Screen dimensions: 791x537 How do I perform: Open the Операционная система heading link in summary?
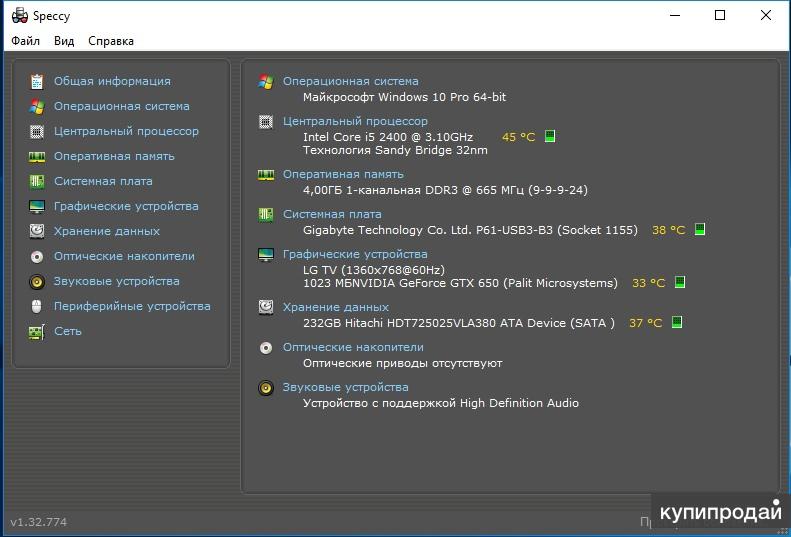350,81
